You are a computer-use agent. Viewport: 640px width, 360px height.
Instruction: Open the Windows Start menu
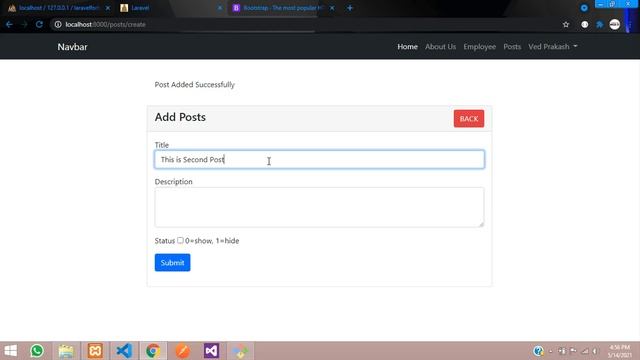click(x=11, y=351)
